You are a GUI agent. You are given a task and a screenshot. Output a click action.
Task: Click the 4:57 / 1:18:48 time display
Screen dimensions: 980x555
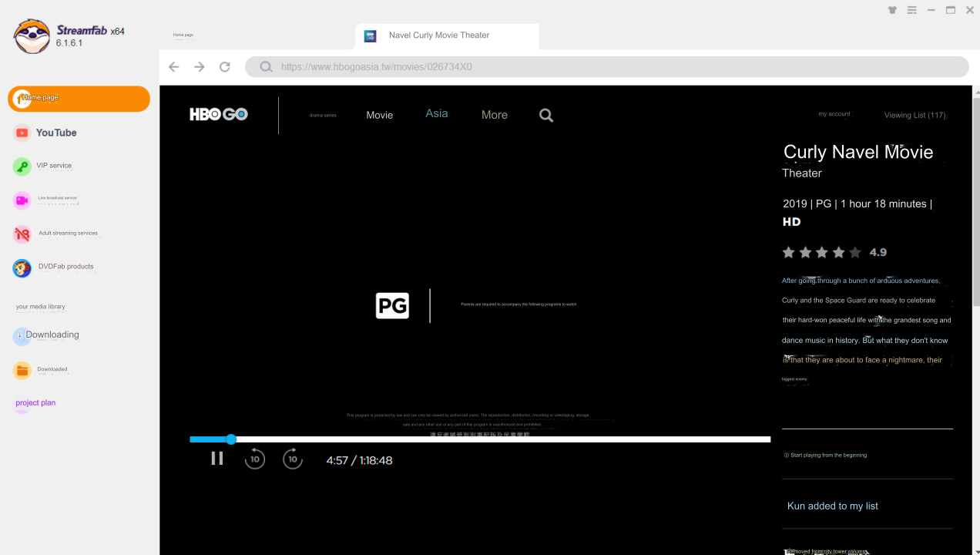pyautogui.click(x=359, y=460)
